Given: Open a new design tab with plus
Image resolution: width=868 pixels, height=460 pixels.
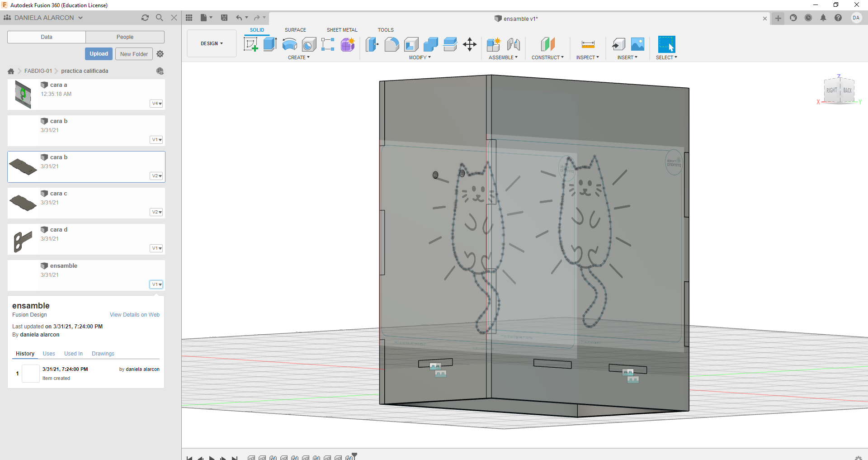Looking at the screenshot, I should (x=778, y=18).
